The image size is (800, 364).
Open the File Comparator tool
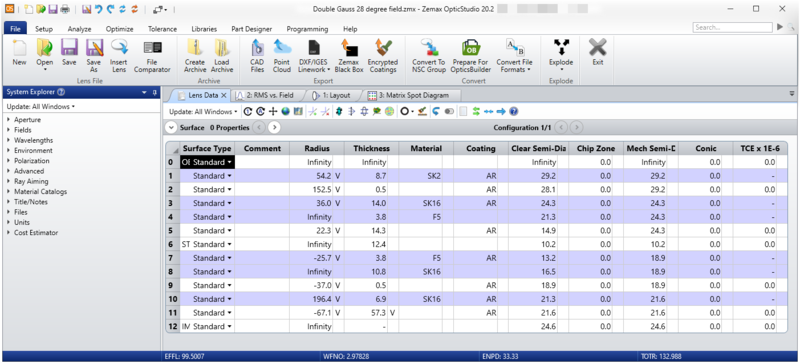coord(152,56)
